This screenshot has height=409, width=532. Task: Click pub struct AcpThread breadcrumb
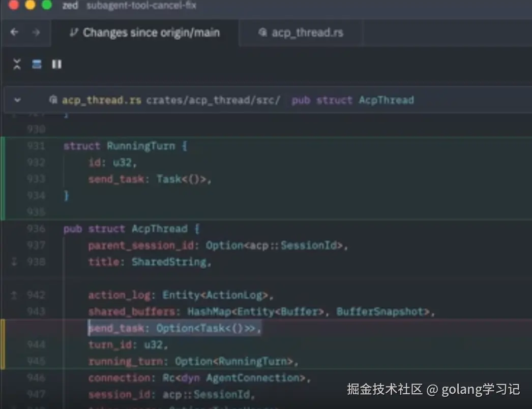[x=353, y=100]
